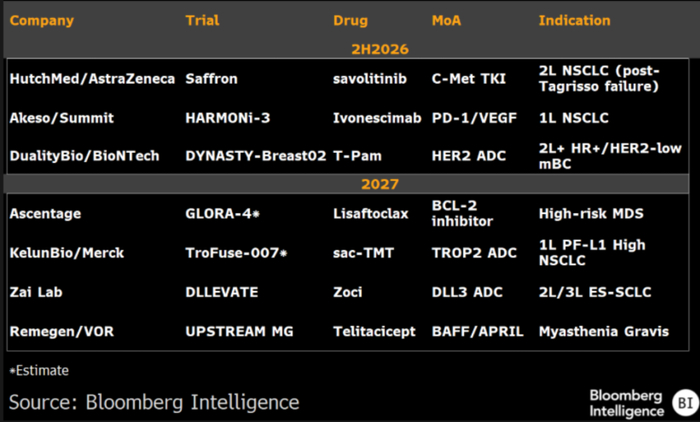Select the TroFuse-007 trial entry
700x422 pixels.
point(236,253)
